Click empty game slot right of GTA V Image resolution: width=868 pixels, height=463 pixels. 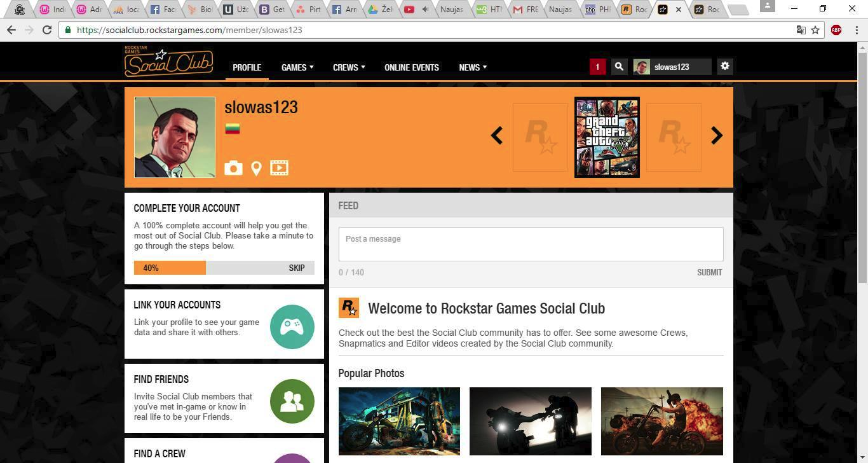click(x=674, y=137)
